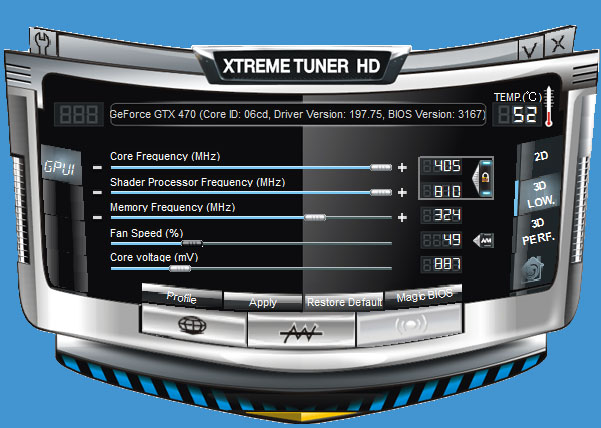
Task: Decrease Shader Processor Frequency with the minus button
Action: [97, 192]
